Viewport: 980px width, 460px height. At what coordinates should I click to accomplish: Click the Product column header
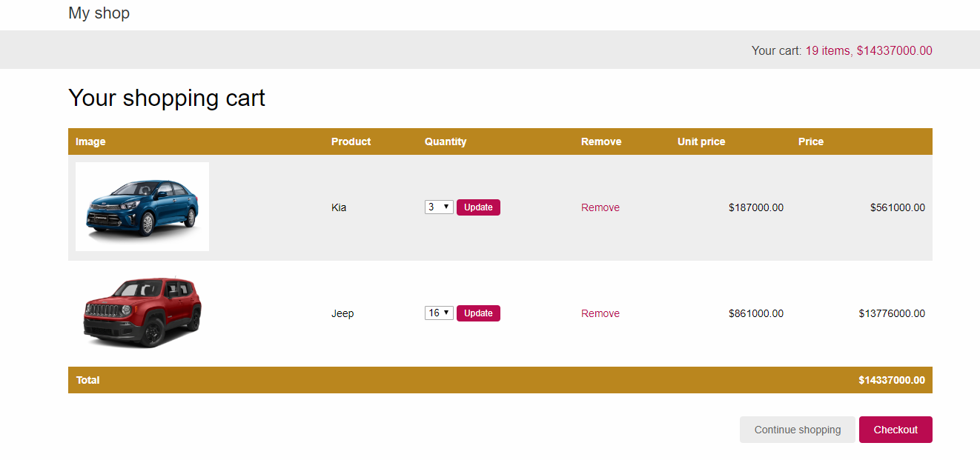pyautogui.click(x=351, y=141)
